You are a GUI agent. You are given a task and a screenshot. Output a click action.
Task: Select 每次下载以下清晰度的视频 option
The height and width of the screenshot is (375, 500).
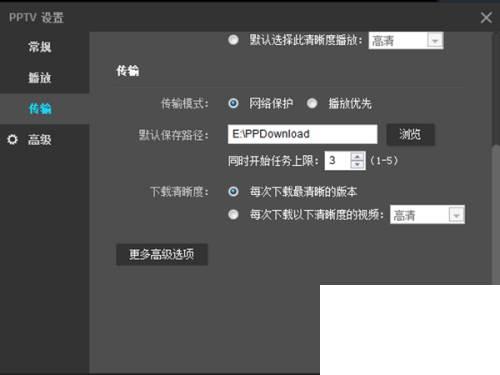pos(233,214)
